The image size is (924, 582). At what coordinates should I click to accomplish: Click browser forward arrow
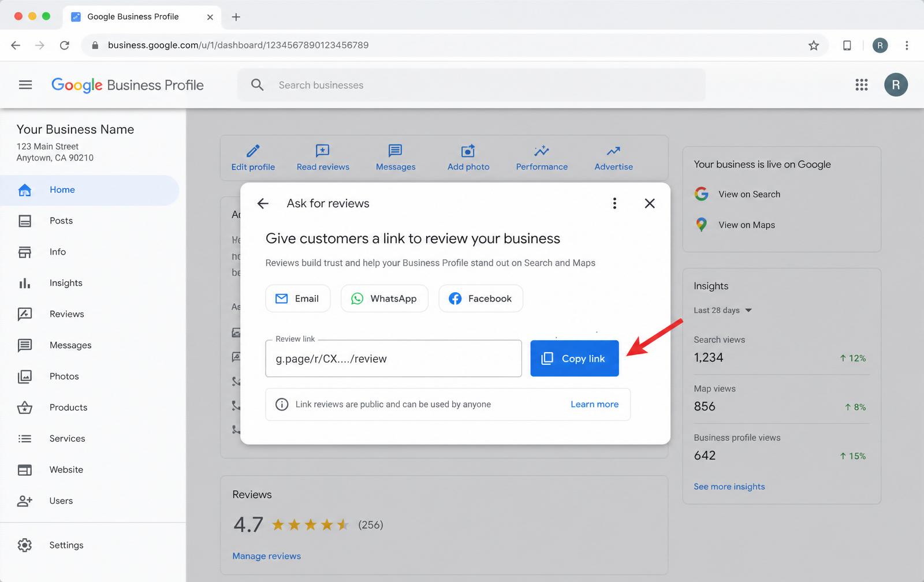tap(40, 45)
